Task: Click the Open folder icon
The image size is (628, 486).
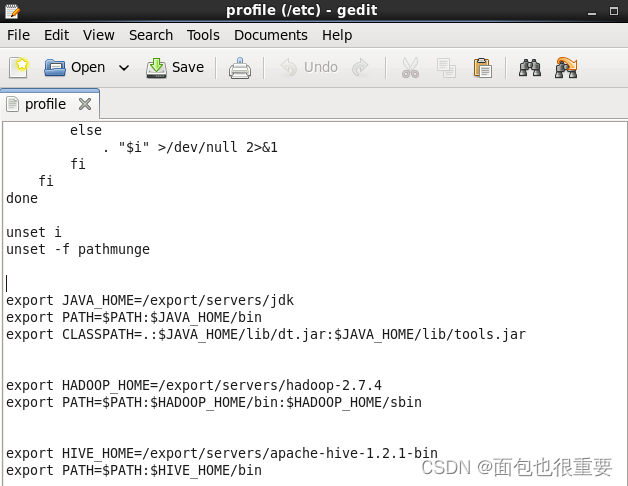Action: 55,67
